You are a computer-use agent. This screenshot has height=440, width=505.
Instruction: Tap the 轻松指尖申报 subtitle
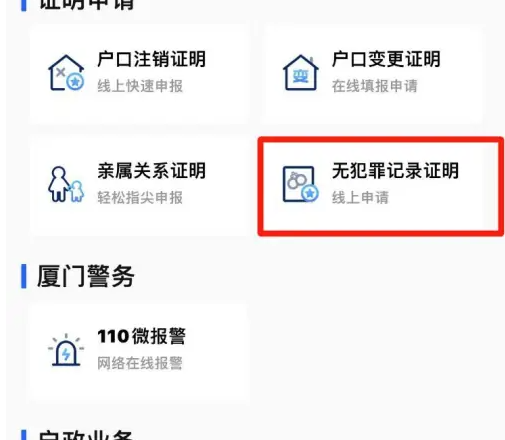(x=140, y=197)
